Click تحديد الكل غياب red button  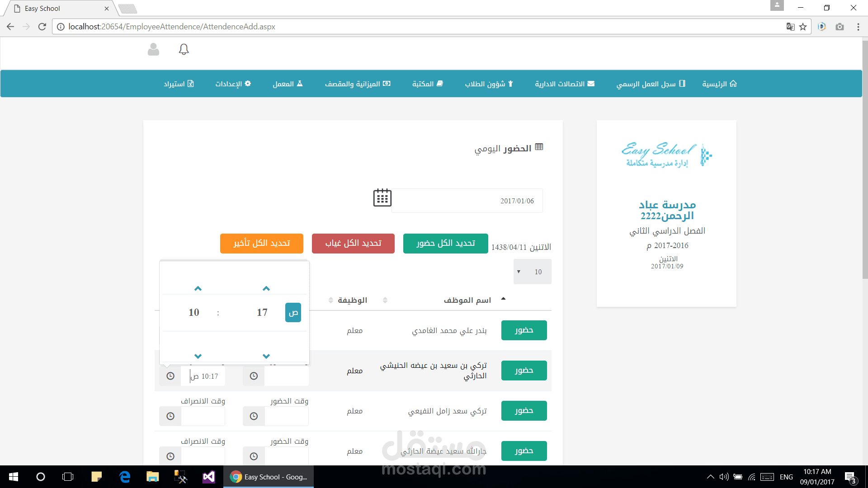pyautogui.click(x=353, y=244)
